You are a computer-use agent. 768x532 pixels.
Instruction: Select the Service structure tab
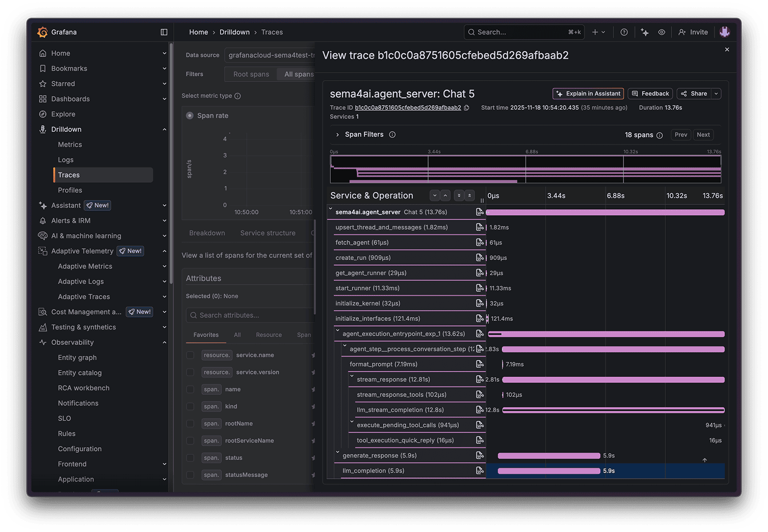point(267,233)
